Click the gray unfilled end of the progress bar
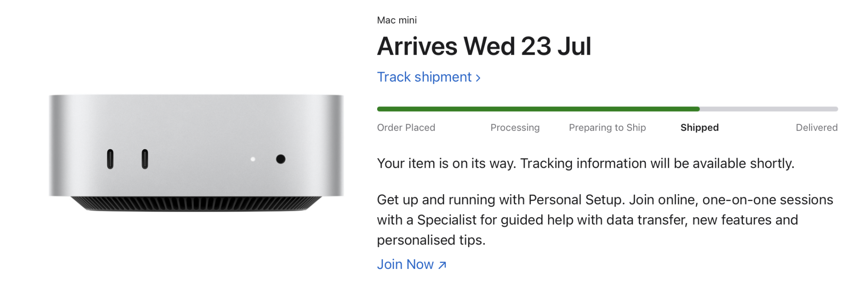The image size is (868, 298). (768, 109)
